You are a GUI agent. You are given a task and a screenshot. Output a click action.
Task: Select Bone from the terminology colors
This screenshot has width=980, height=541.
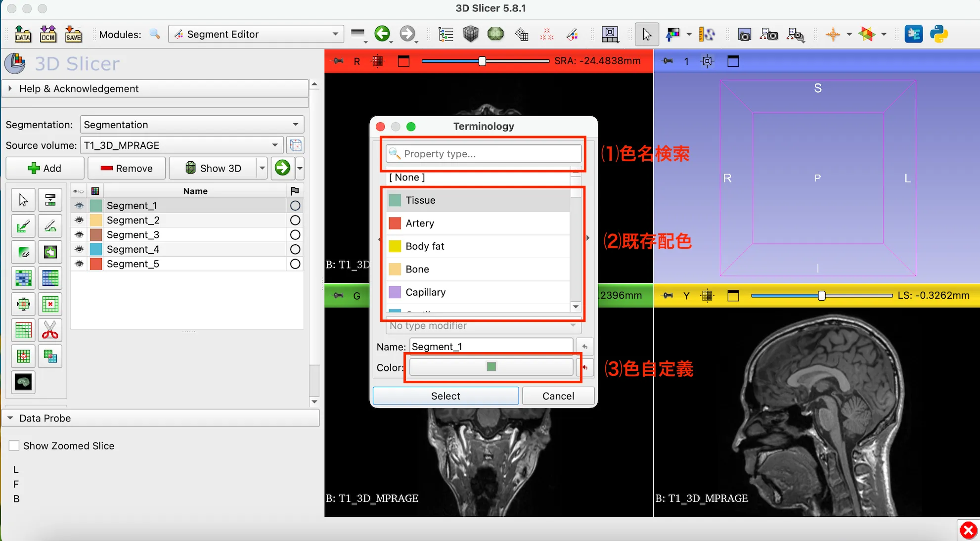[445, 269]
